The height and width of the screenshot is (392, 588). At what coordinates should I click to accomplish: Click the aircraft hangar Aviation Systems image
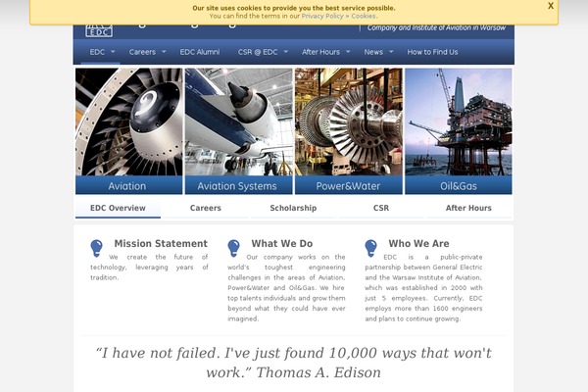click(x=239, y=122)
